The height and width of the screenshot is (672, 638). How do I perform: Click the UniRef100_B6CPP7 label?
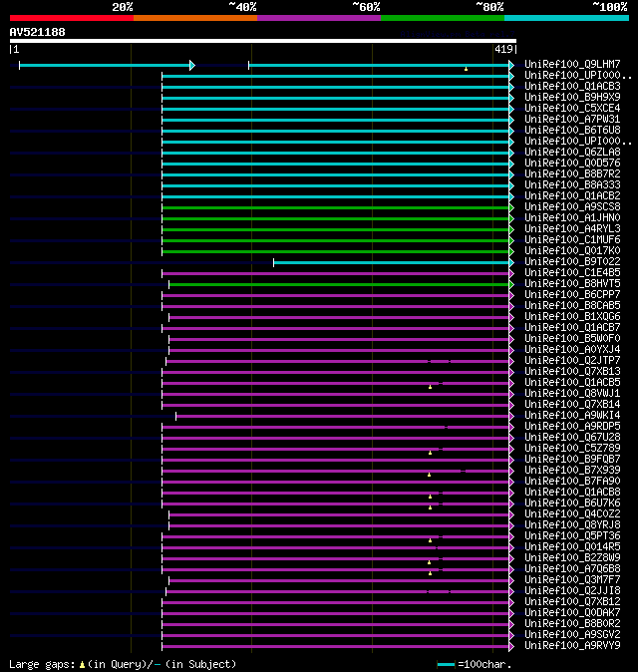pyautogui.click(x=572, y=294)
